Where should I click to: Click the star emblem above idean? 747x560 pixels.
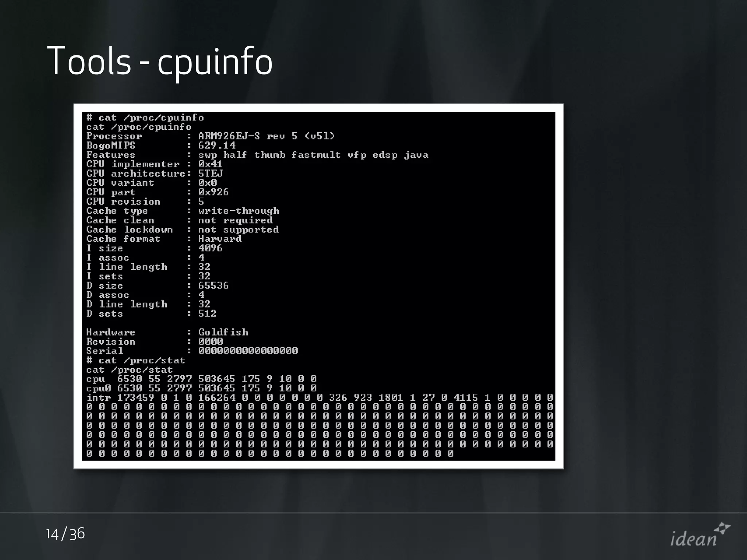tap(722, 528)
